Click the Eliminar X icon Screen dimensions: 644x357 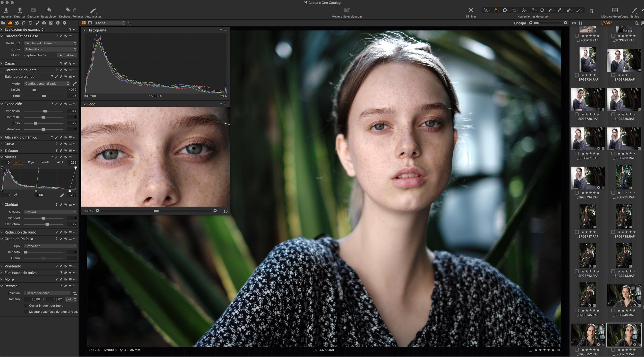(471, 10)
